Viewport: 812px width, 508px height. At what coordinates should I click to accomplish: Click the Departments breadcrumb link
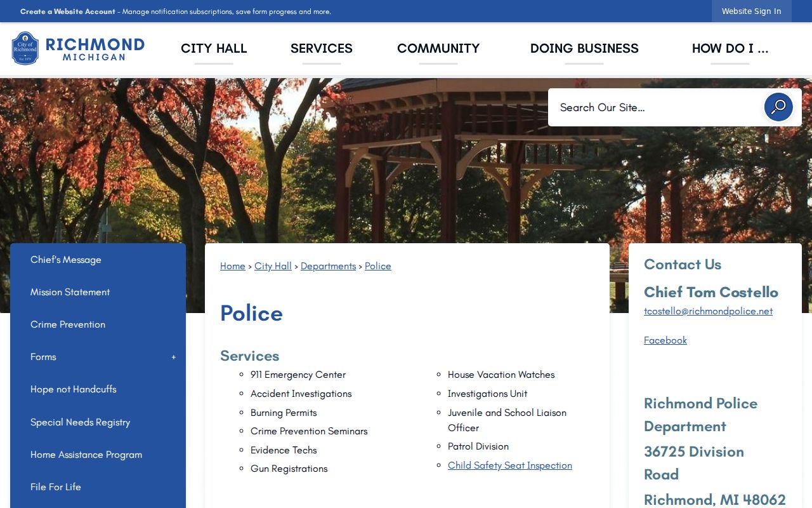click(329, 266)
